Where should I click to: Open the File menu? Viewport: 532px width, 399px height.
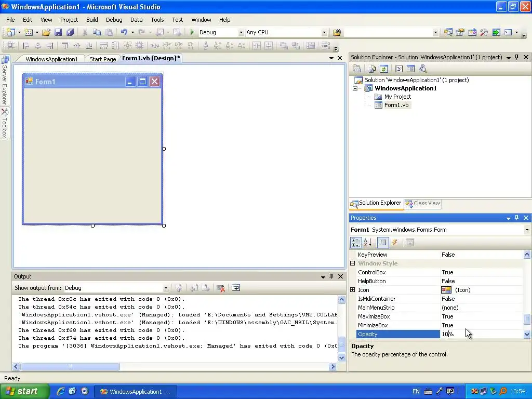click(10, 20)
